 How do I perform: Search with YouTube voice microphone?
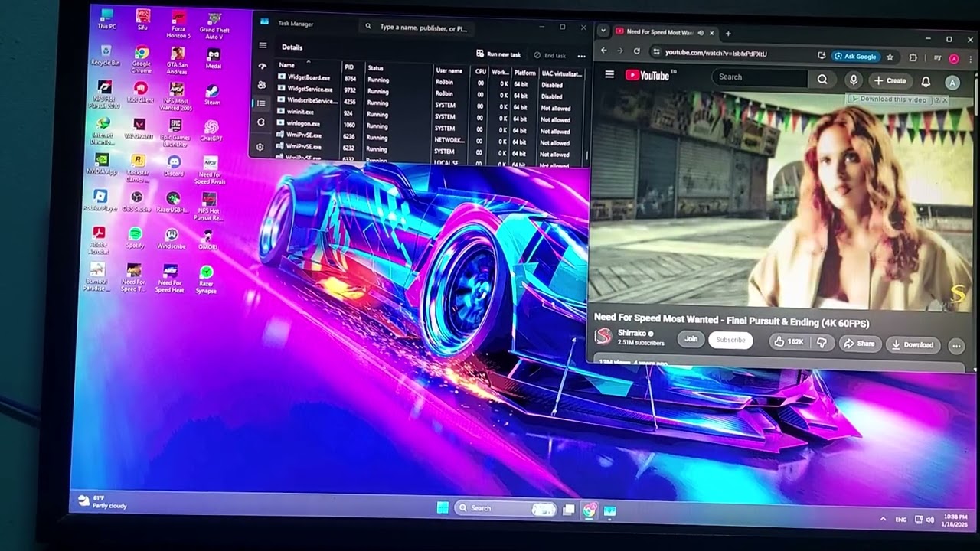coord(853,80)
